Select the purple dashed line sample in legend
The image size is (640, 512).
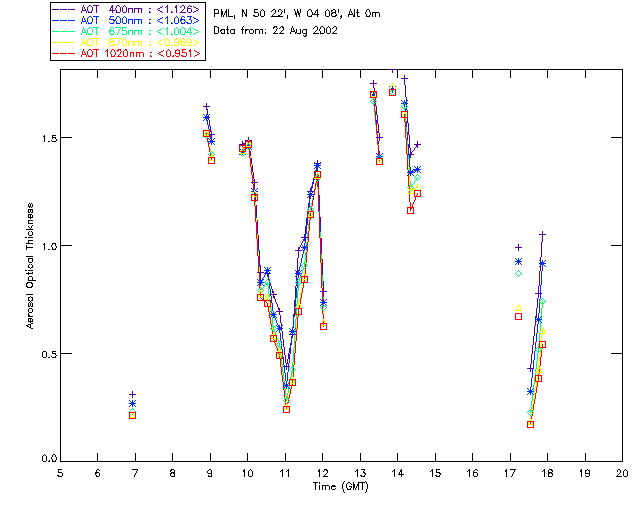64,9
